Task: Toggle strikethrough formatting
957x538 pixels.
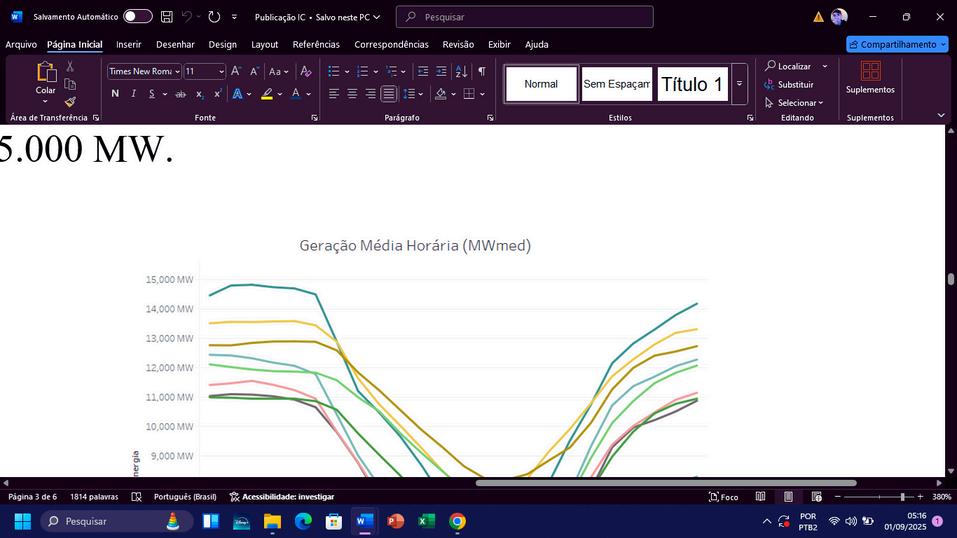Action: 181,93
